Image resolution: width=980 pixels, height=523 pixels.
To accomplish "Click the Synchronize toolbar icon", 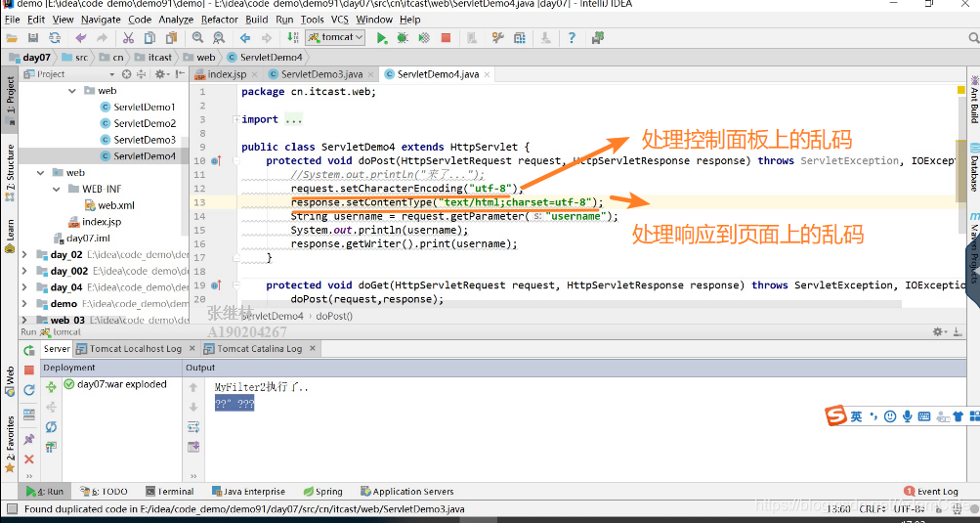I will pos(56,38).
